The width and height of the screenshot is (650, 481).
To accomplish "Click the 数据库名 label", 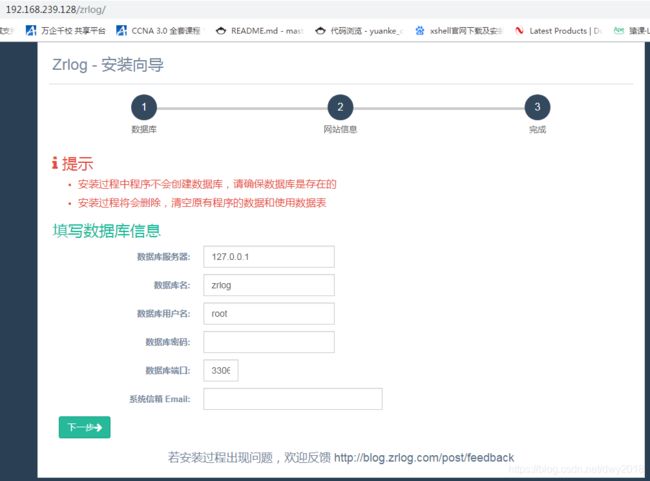I will coord(172,285).
